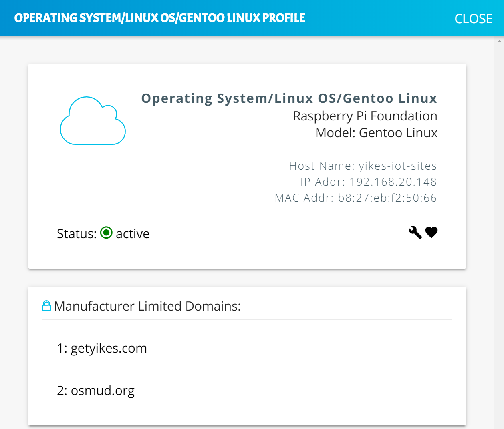The width and height of the screenshot is (504, 429).
Task: Click the IP Addr 192.168.20.148 text
Action: (x=369, y=182)
